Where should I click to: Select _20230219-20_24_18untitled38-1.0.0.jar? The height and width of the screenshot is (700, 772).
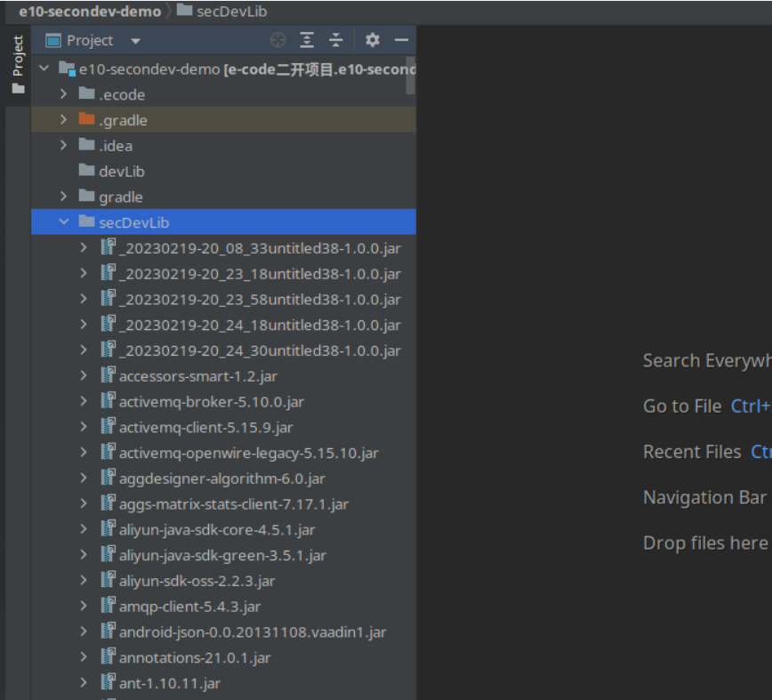(x=223, y=325)
